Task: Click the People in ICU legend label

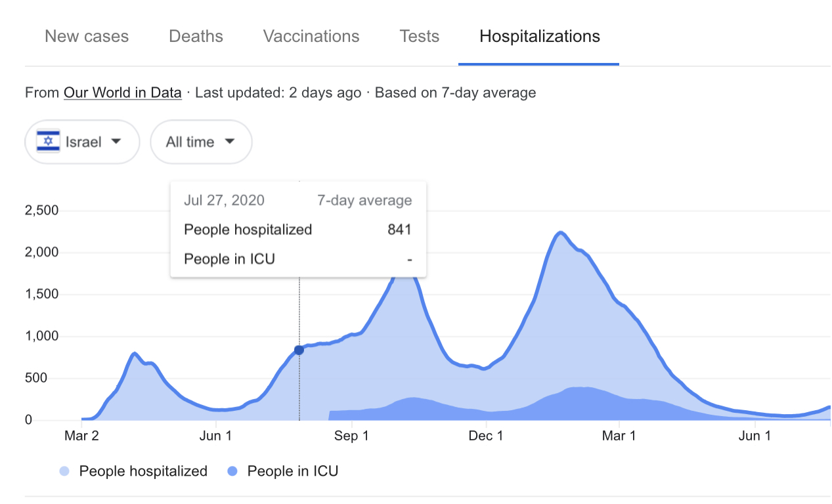Action: [292, 471]
